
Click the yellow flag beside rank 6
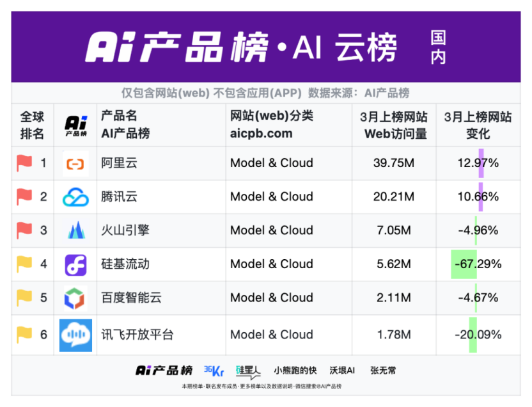coord(24,335)
